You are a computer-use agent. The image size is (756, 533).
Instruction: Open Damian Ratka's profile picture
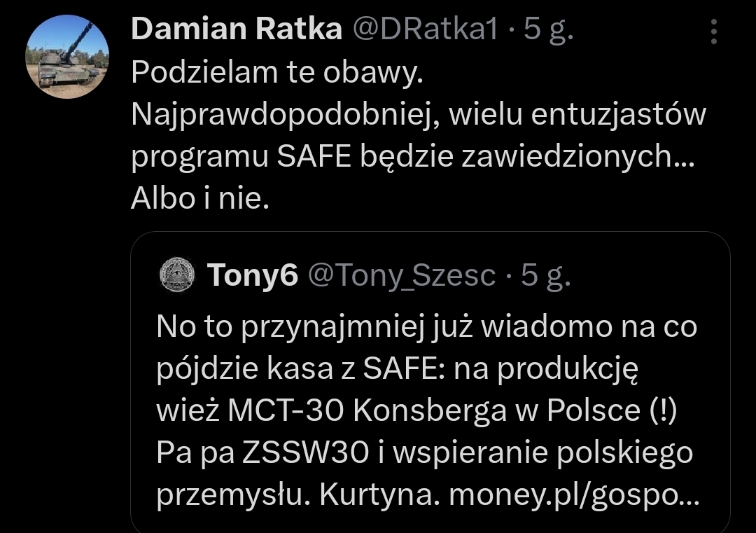tap(67, 57)
